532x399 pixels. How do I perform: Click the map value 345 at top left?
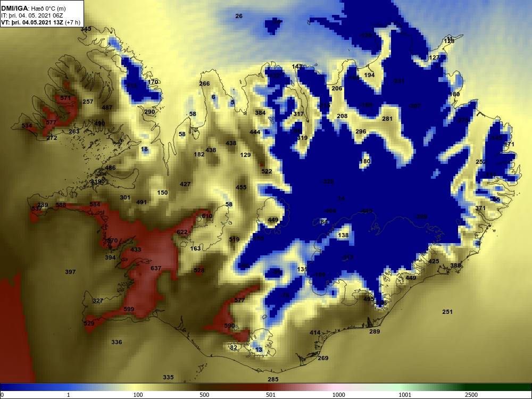[86, 29]
